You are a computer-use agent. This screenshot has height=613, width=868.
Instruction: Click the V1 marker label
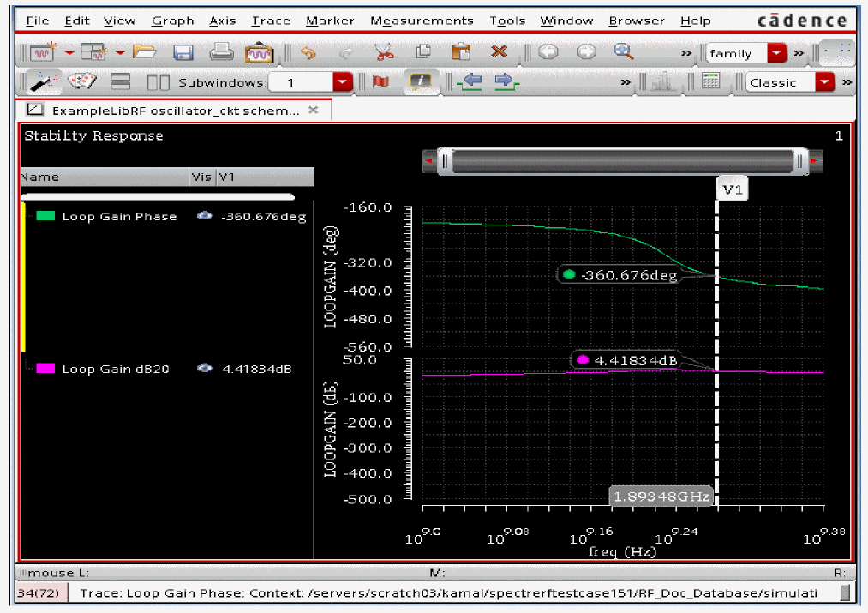732,189
